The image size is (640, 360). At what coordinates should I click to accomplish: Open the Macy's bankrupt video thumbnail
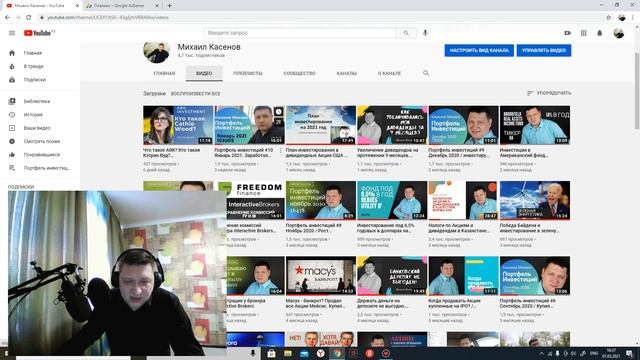(x=321, y=276)
